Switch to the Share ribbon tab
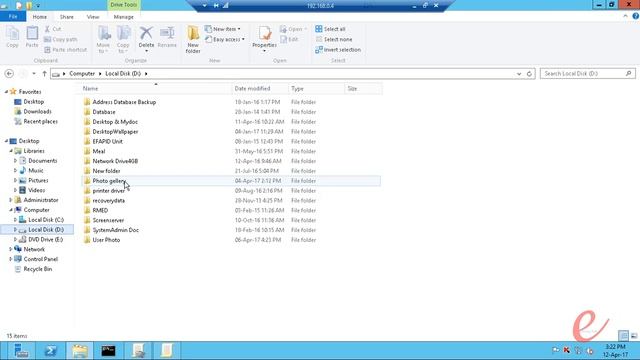 click(x=67, y=17)
